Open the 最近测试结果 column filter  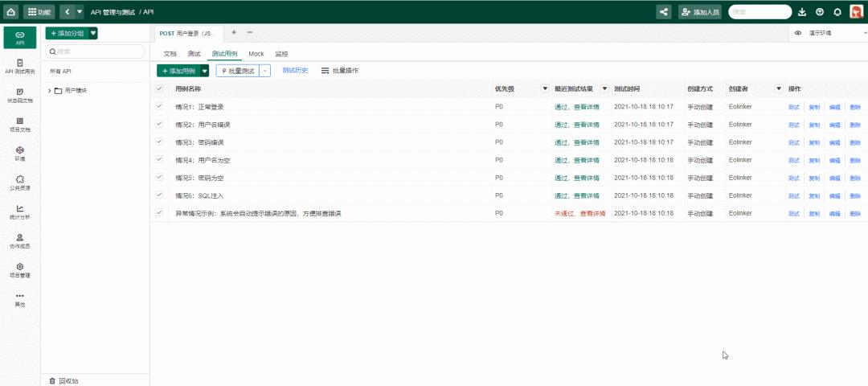[x=604, y=88]
